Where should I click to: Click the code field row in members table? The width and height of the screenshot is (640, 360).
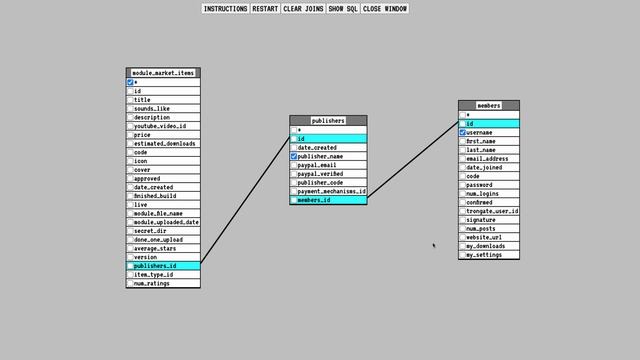point(489,176)
